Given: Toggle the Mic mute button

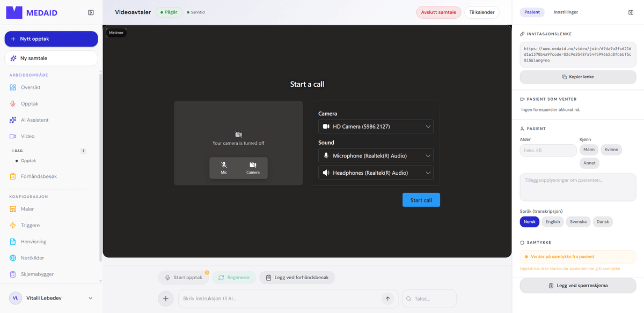Looking at the screenshot, I should [224, 168].
